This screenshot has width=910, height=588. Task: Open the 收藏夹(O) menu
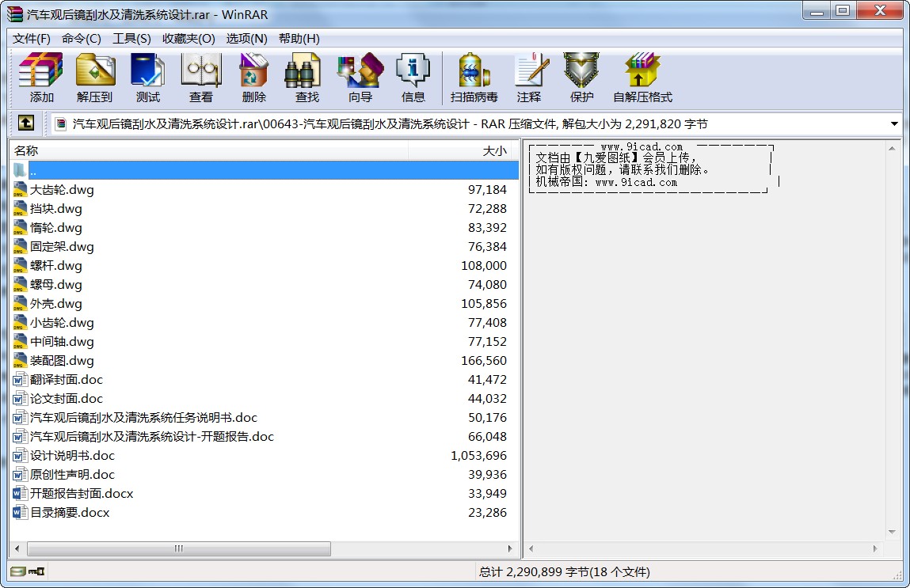pos(188,39)
